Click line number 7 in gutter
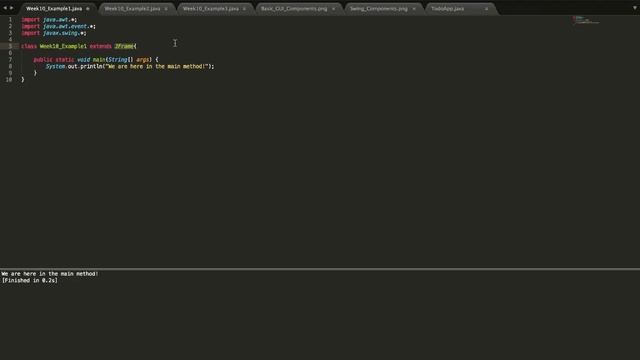Viewport: 640px width, 360px height. [10, 60]
